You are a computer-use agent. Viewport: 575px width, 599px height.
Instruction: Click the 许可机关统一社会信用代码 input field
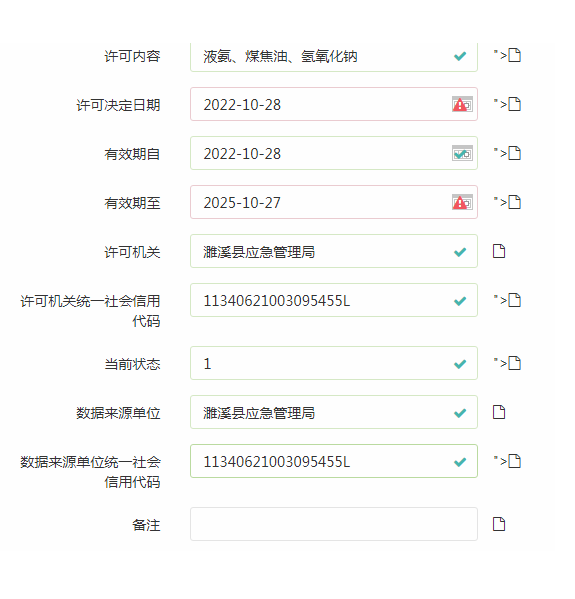pyautogui.click(x=334, y=300)
